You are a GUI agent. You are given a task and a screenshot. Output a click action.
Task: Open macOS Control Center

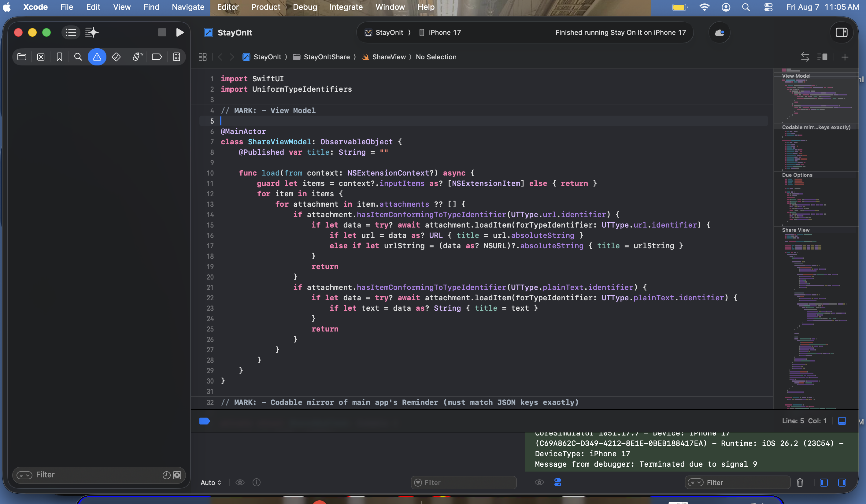tap(768, 7)
